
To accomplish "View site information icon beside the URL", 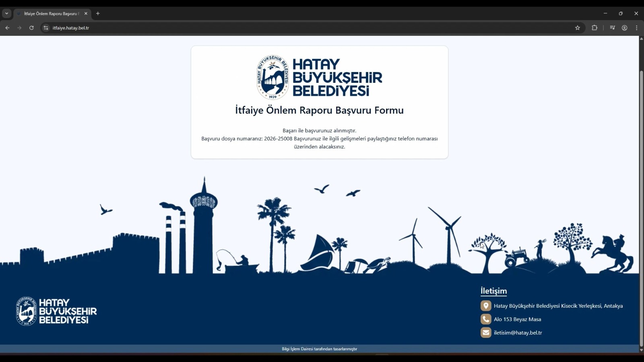I will 46,28.
